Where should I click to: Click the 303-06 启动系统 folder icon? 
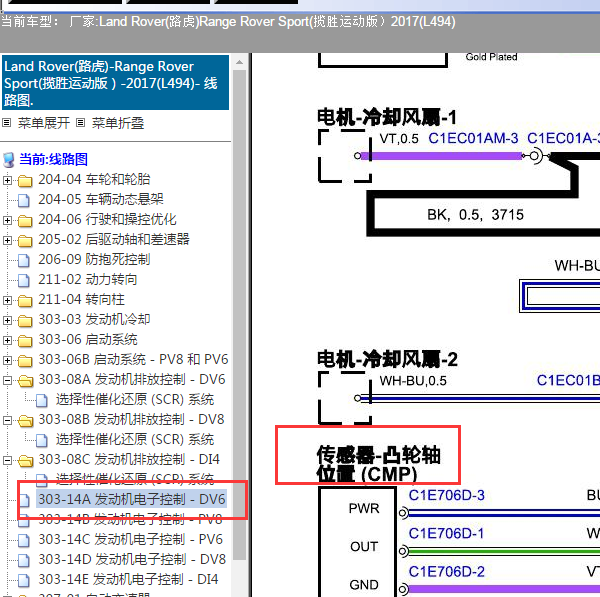click(x=25, y=340)
